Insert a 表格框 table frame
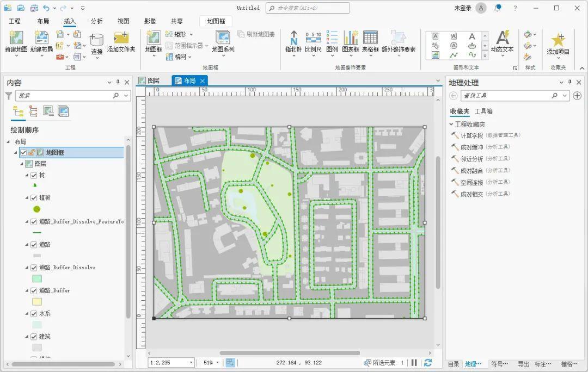Screen dimensions: 588x372 click(x=370, y=38)
